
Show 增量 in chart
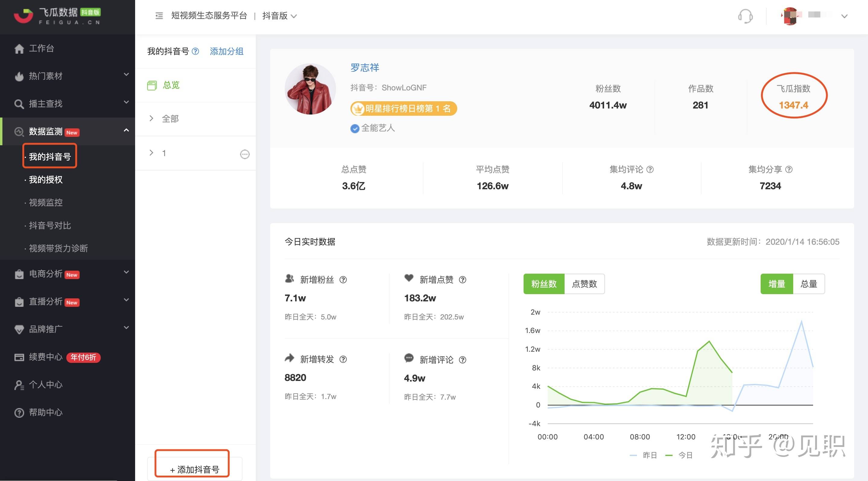[777, 284]
